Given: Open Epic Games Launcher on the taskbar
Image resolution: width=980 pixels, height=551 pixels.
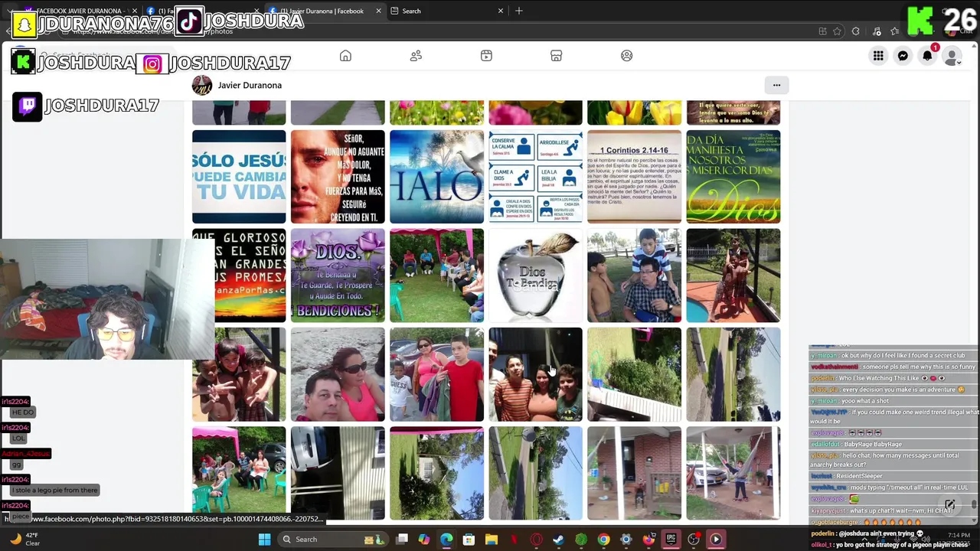Looking at the screenshot, I should [x=671, y=539].
